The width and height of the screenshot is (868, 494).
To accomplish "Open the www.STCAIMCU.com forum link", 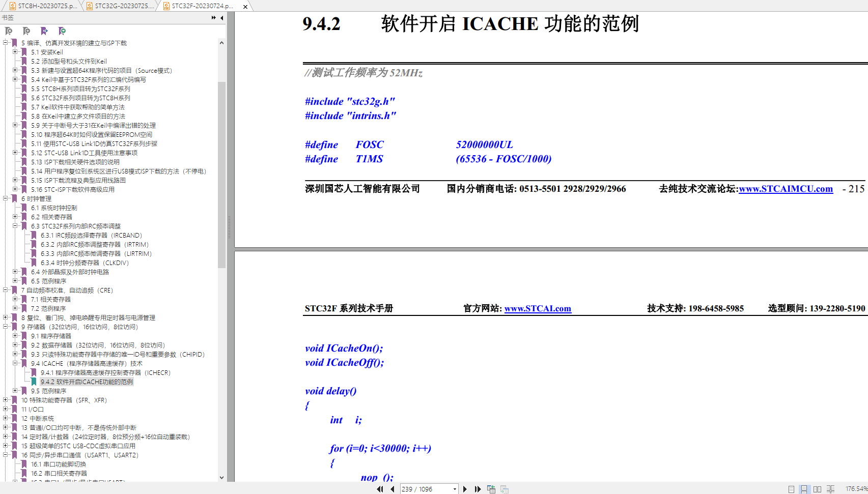I will point(786,189).
